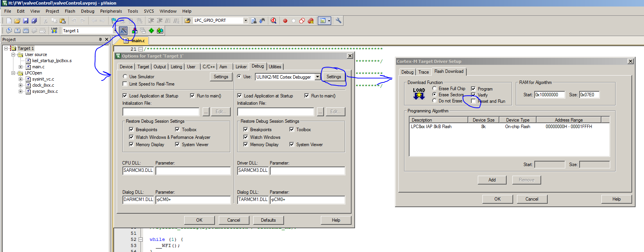Image resolution: width=644 pixels, height=252 pixels.
Task: Open Options for Target magic wand icon
Action: [x=123, y=31]
